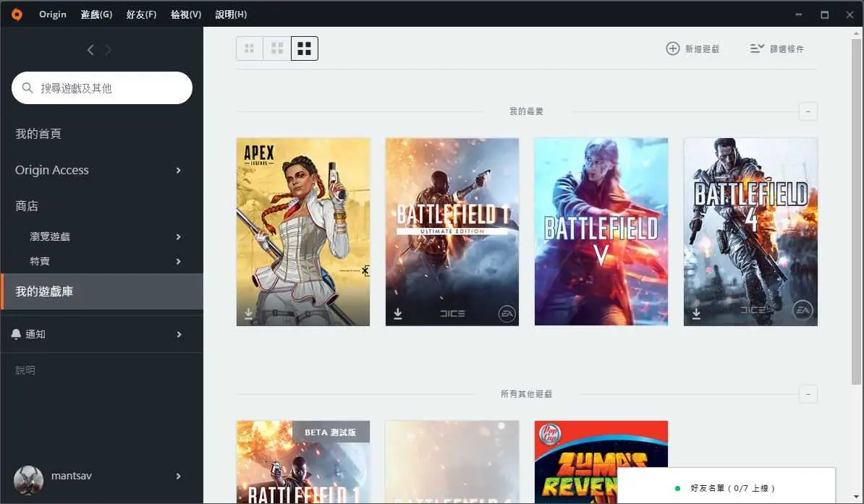Open the Apex Legends game tile
864x504 pixels.
tap(303, 232)
